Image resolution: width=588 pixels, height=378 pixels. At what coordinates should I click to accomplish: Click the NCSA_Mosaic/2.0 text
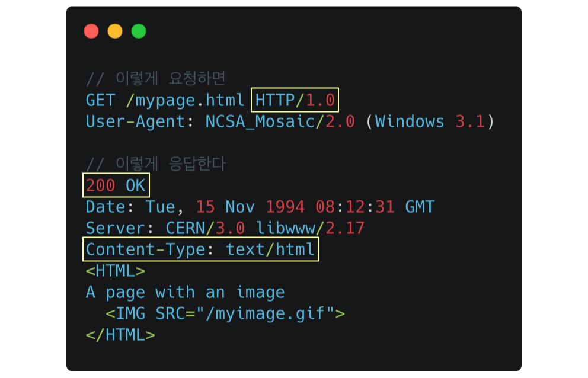280,121
